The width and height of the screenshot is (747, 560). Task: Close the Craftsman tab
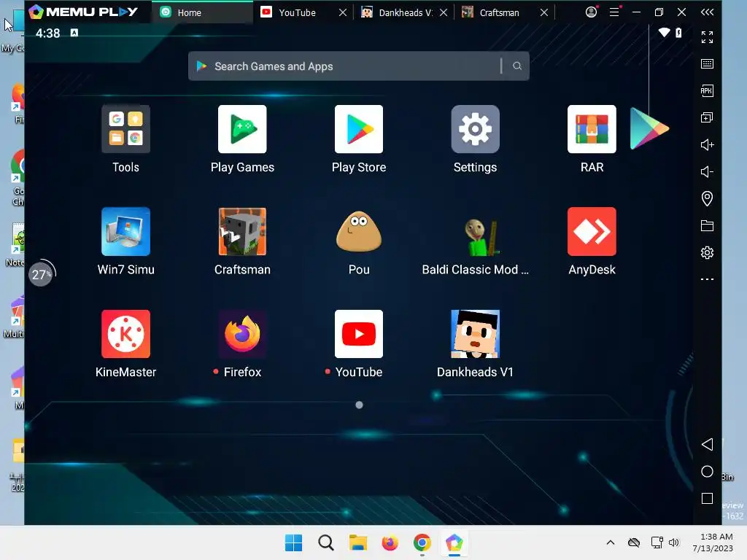click(x=544, y=12)
